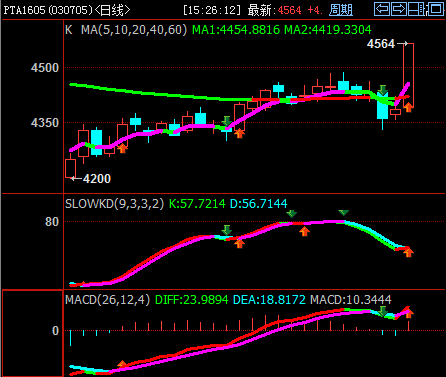Click the MA(5,10,20,40,60) indicator label
Image resolution: width=446 pixels, height=377 pixels.
pyautogui.click(x=134, y=30)
